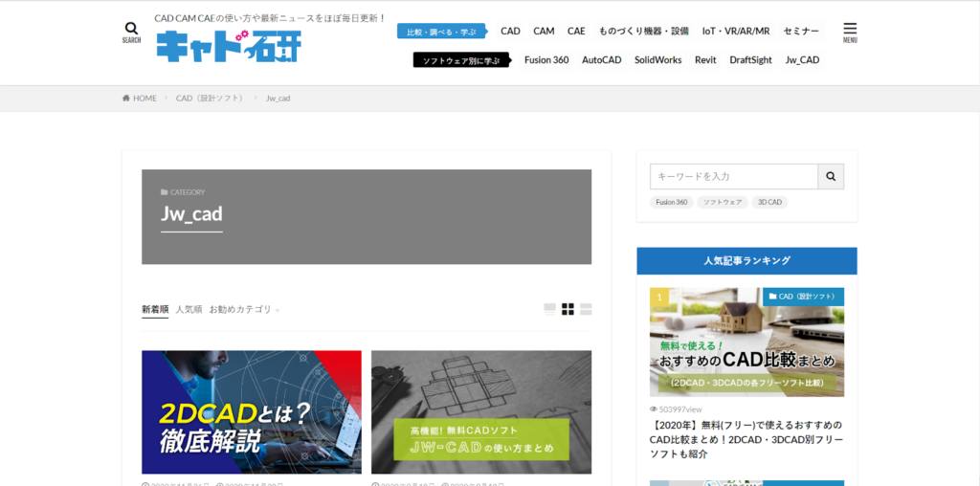Go to SolidWorks software menu
Screen dimensions: 980x486
(658, 60)
